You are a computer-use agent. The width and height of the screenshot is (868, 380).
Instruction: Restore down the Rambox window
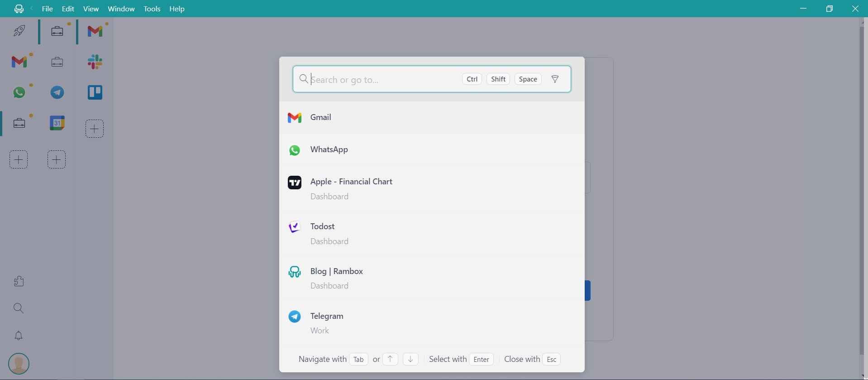click(x=830, y=9)
